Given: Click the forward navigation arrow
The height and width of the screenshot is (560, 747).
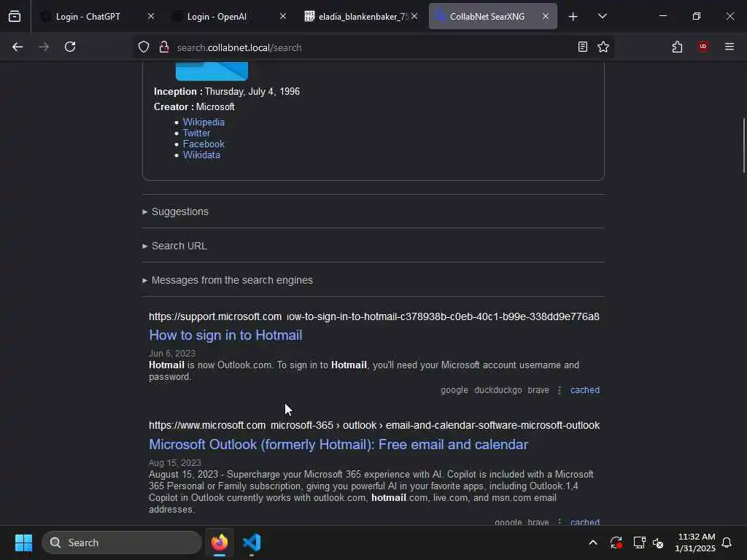Looking at the screenshot, I should coord(44,47).
